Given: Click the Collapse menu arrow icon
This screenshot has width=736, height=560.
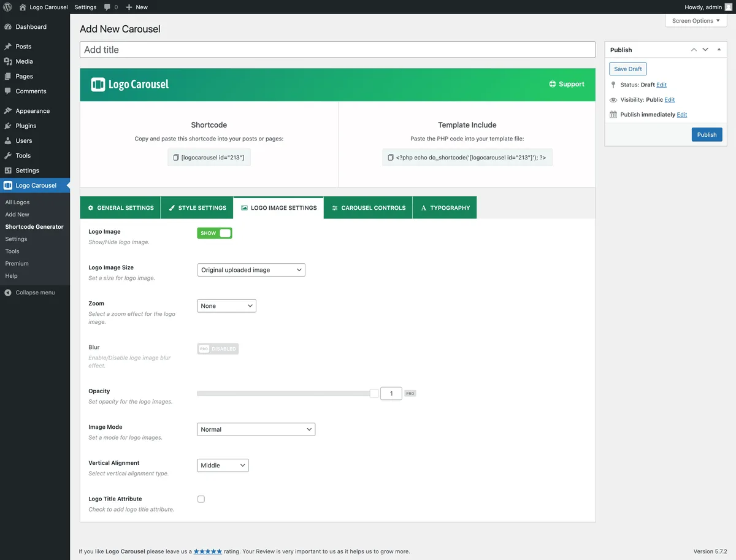Looking at the screenshot, I should [x=8, y=293].
